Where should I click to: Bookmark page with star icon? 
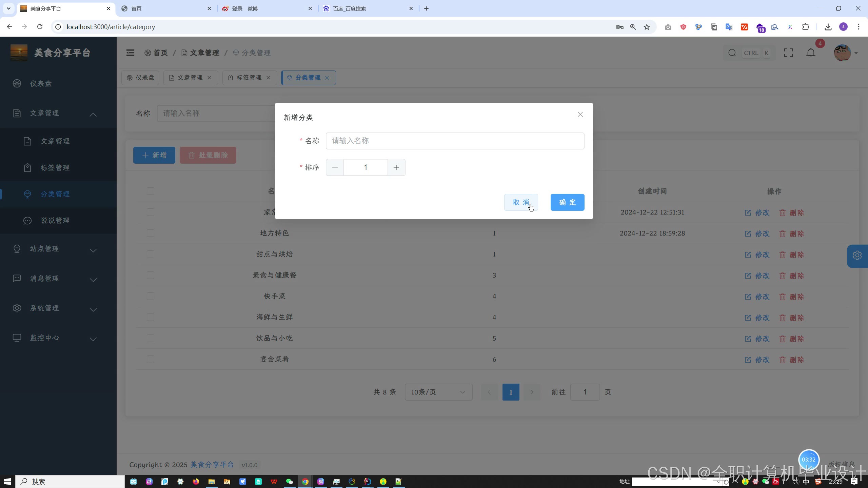(x=647, y=27)
